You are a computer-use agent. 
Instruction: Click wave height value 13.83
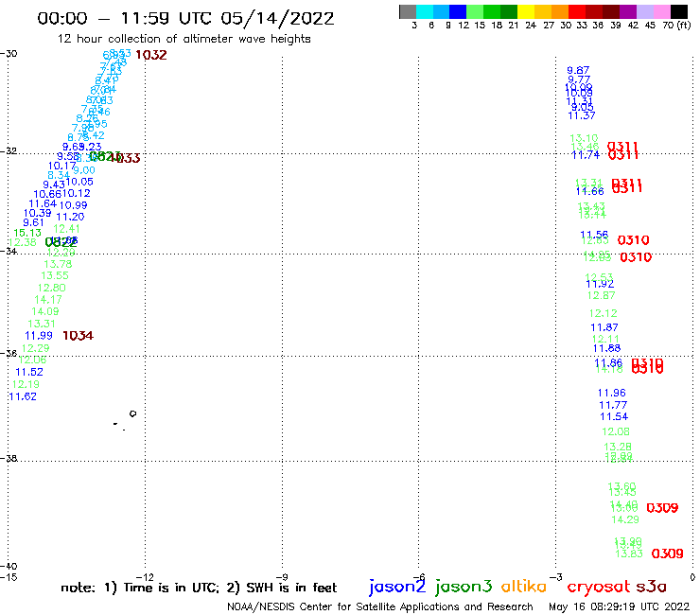(629, 553)
